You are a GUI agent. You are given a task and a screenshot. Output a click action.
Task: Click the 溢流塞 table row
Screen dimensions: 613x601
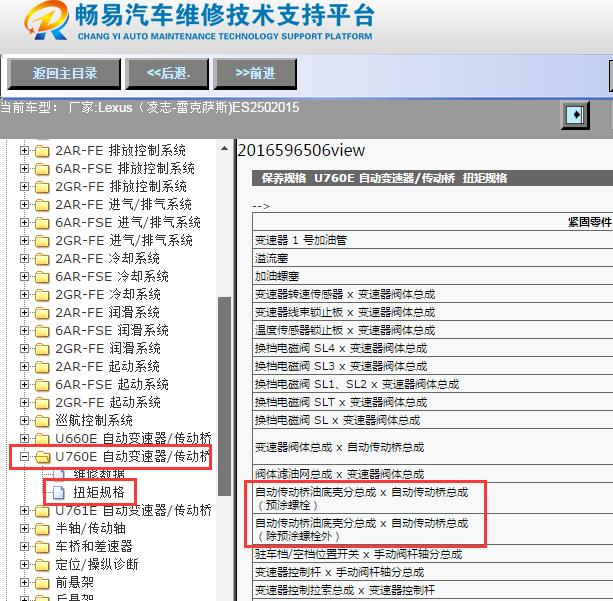click(x=433, y=258)
